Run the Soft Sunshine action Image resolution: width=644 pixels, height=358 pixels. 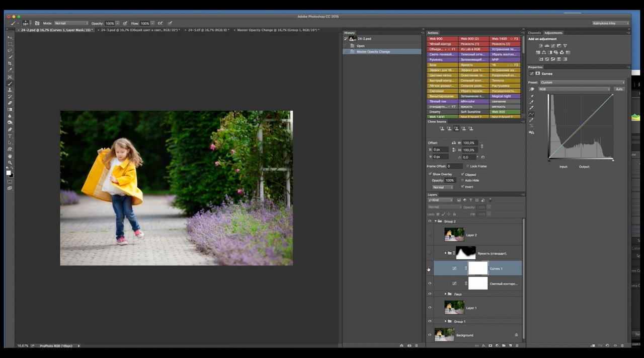[474, 112]
